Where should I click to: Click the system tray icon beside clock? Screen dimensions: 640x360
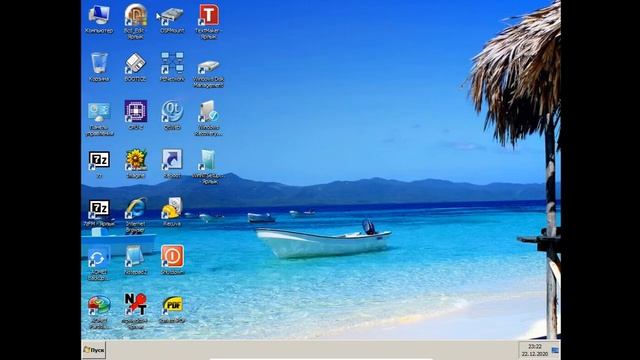coord(555,350)
